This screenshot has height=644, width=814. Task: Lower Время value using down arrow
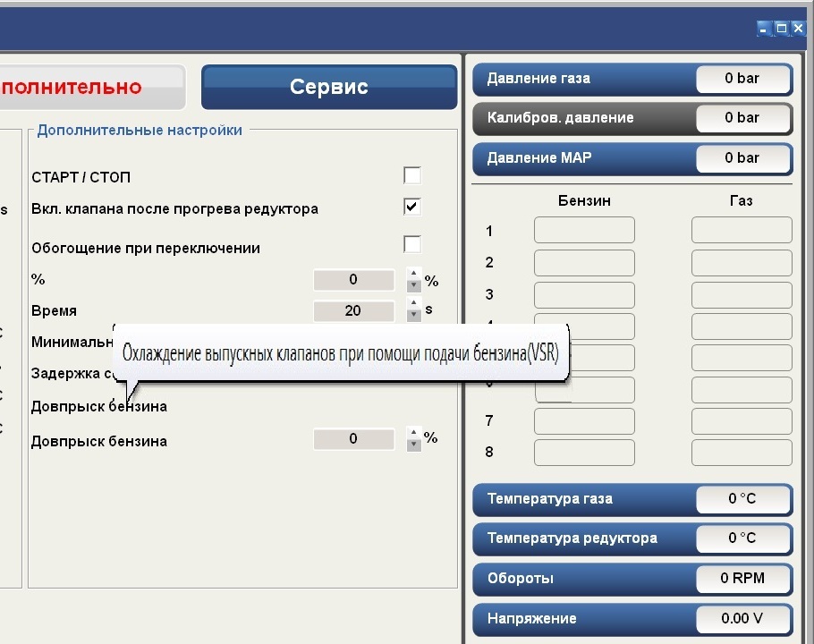click(x=413, y=317)
